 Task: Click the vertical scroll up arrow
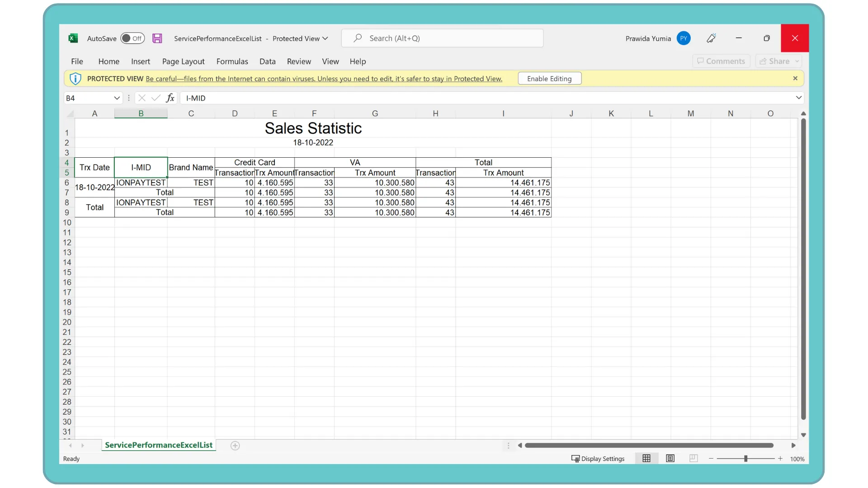click(803, 113)
